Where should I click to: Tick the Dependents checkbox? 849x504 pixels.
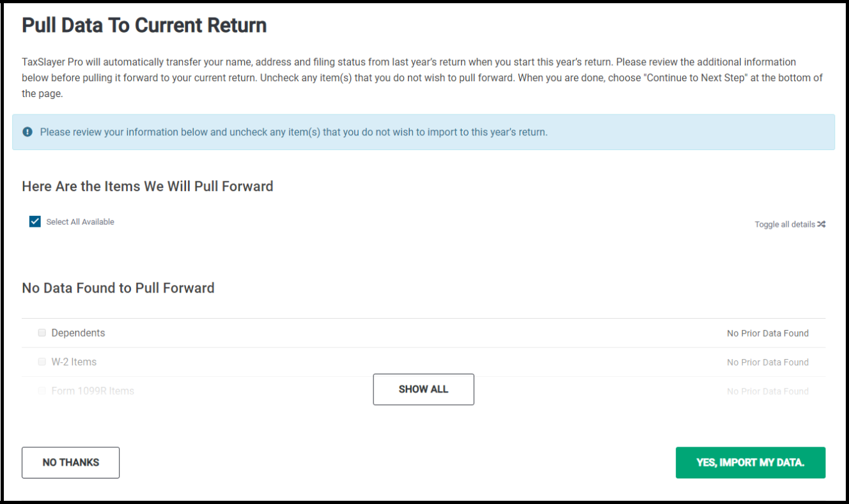click(42, 333)
